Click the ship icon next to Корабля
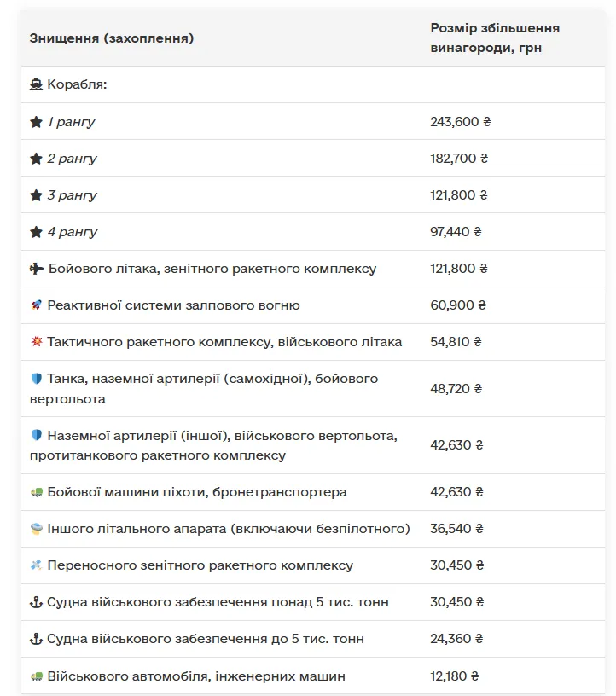This screenshot has width=616, height=696. [x=36, y=85]
